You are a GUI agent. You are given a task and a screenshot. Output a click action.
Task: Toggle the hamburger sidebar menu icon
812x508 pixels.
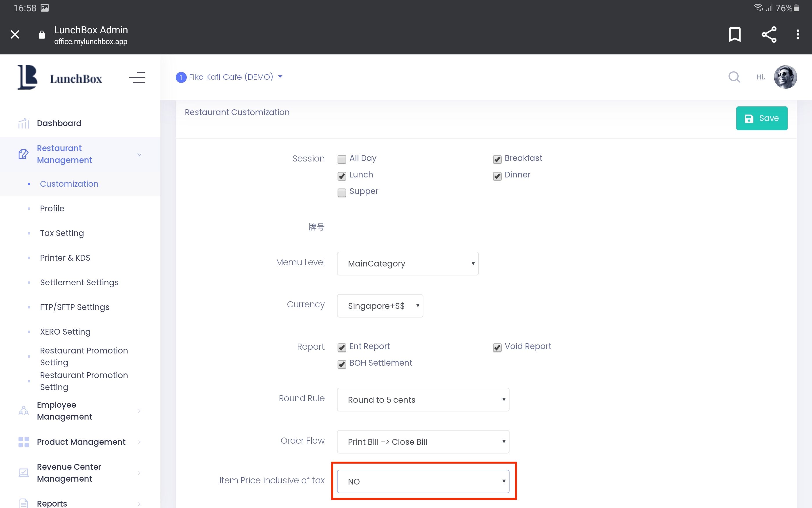[x=137, y=77]
